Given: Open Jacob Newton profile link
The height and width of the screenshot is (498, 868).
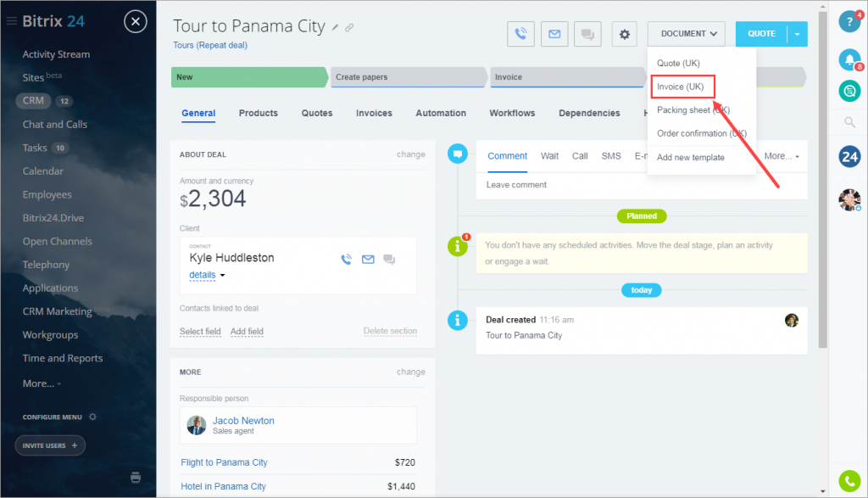Looking at the screenshot, I should click(x=243, y=421).
